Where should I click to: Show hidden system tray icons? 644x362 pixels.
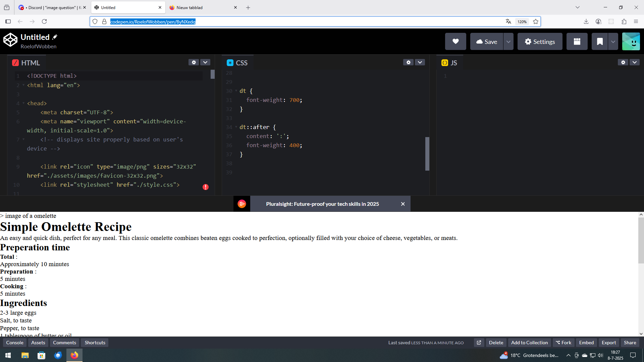pyautogui.click(x=569, y=355)
